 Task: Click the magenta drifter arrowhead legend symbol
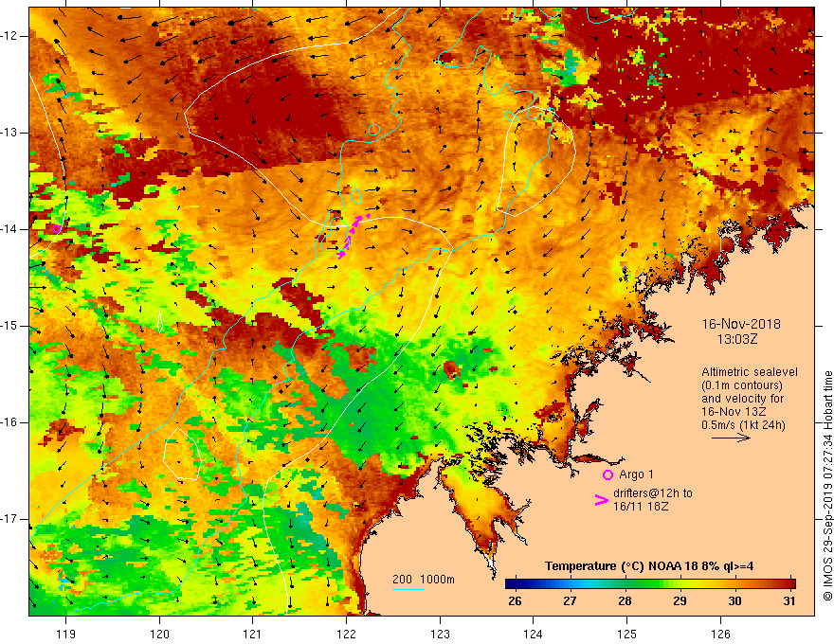pyautogui.click(x=601, y=500)
